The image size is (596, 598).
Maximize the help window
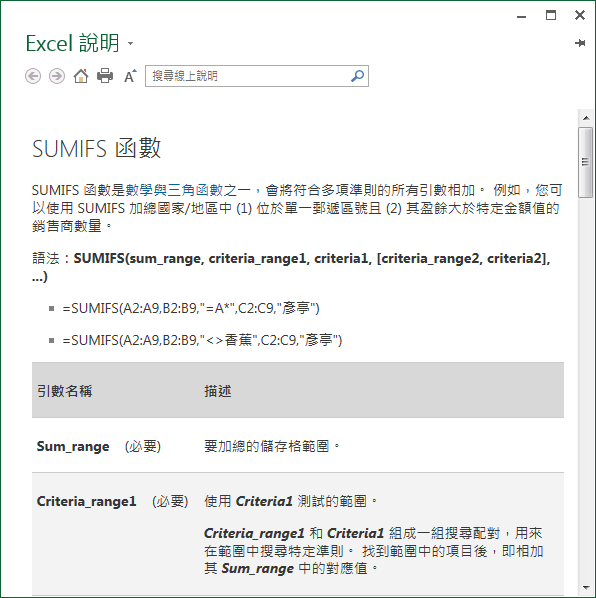(551, 16)
